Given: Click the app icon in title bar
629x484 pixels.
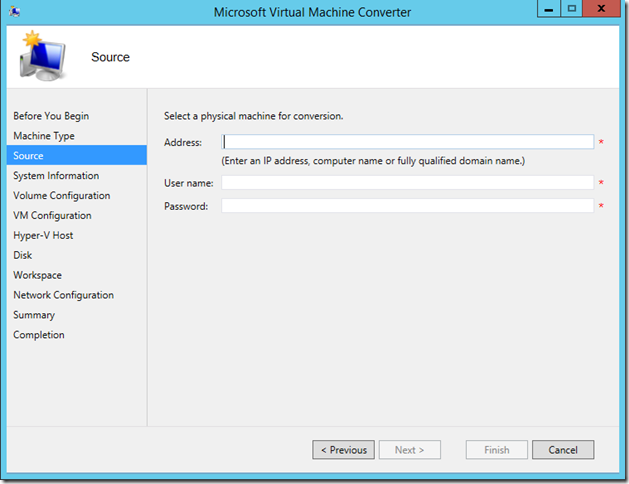Looking at the screenshot, I should (x=14, y=12).
